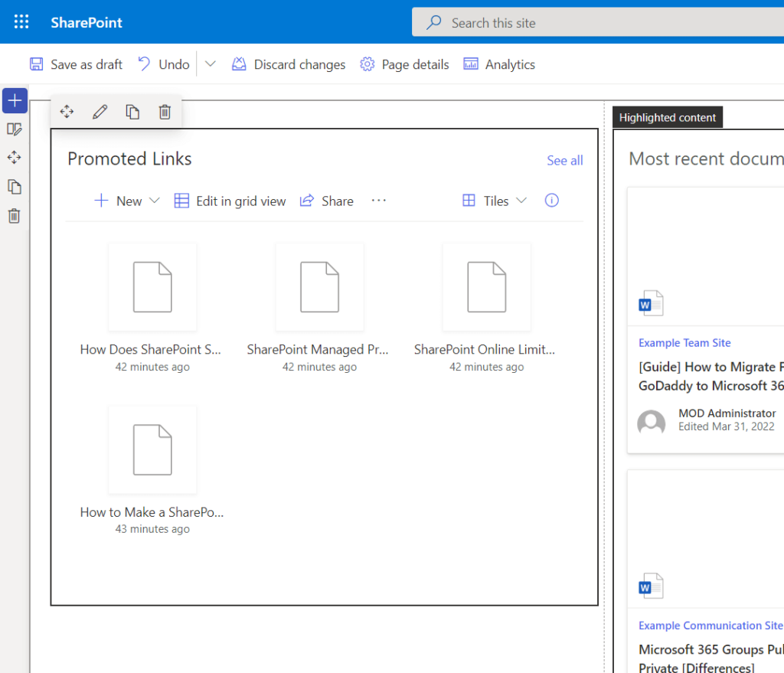This screenshot has width=784, height=673.
Task: Save the page as draft
Action: [76, 64]
